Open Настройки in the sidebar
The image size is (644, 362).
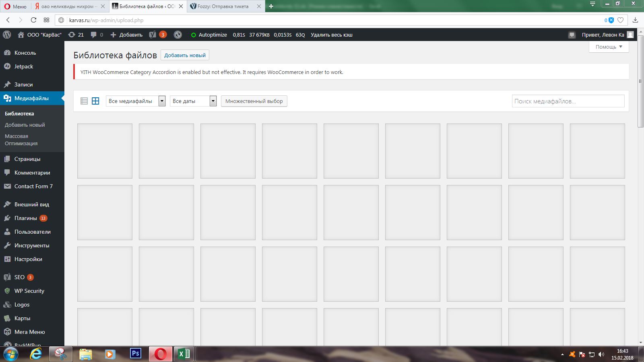click(32, 259)
